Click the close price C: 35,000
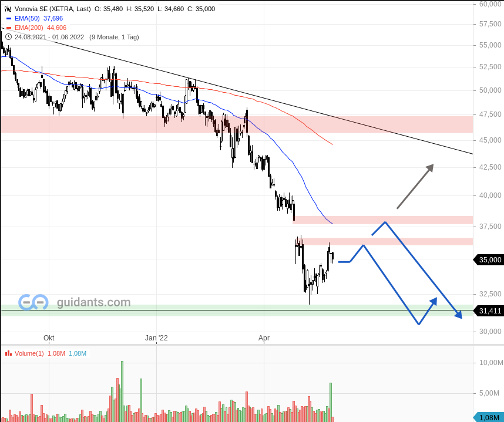This screenshot has width=504, height=422. pyautogui.click(x=201, y=9)
